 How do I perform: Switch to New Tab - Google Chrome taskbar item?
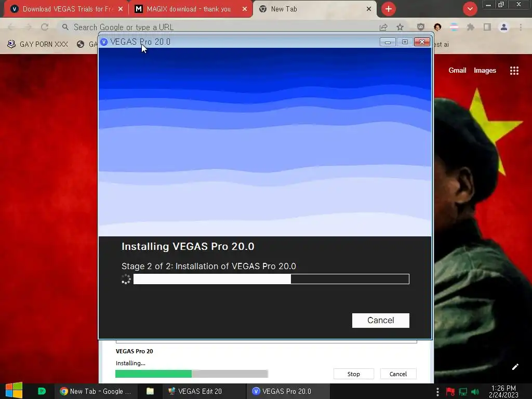click(x=96, y=391)
